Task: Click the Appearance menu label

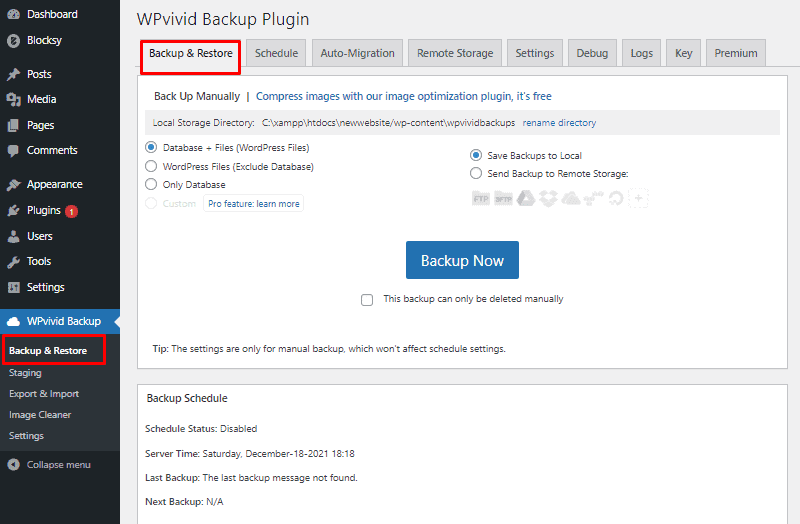Action: pos(55,184)
